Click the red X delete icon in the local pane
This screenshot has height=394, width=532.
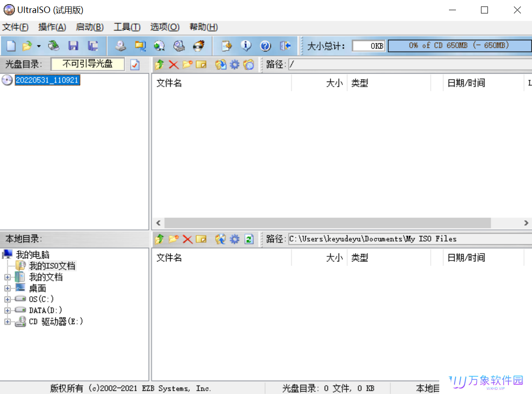[x=187, y=239]
